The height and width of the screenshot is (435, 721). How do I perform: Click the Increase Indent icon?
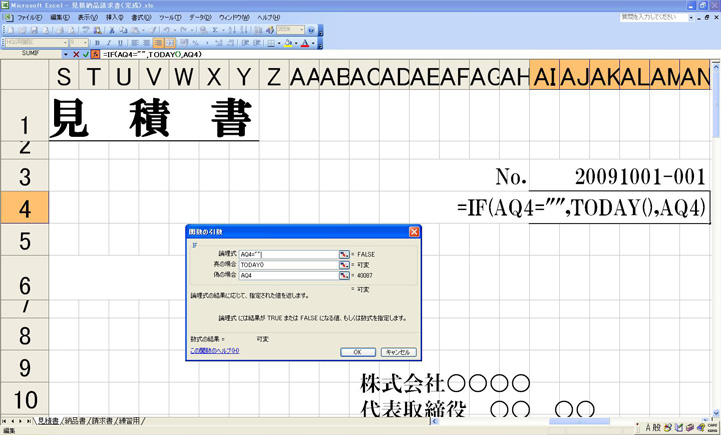[x=256, y=43]
